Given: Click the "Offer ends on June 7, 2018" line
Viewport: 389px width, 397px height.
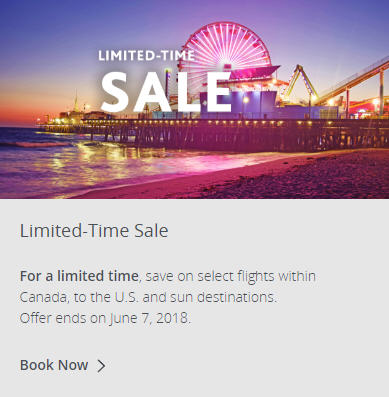Looking at the screenshot, I should (x=105, y=318).
